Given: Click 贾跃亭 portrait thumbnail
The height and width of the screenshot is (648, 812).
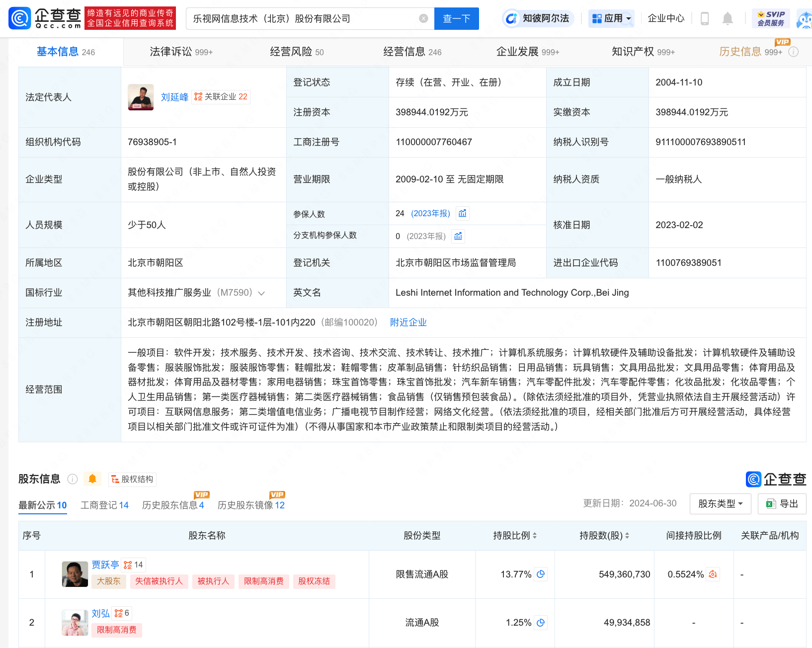Looking at the screenshot, I should click(75, 573).
